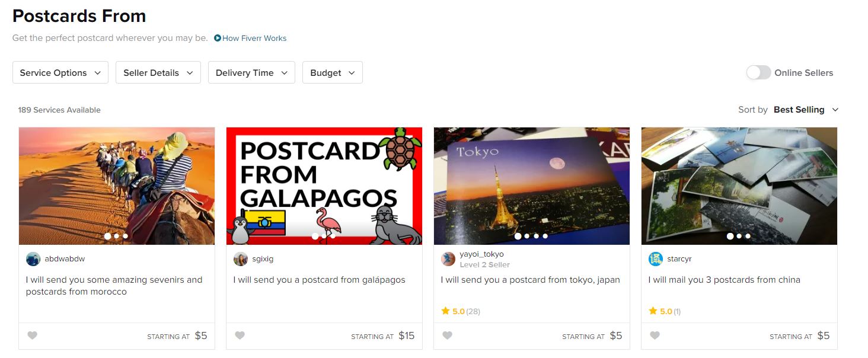
Task: Favorite the Morocco postcards gig heart icon
Action: point(33,335)
